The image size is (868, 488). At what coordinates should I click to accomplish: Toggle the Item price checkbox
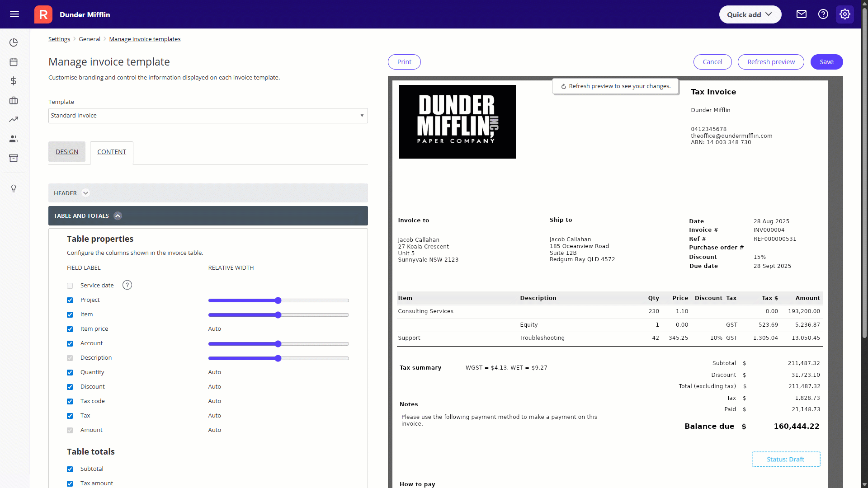pos(70,329)
